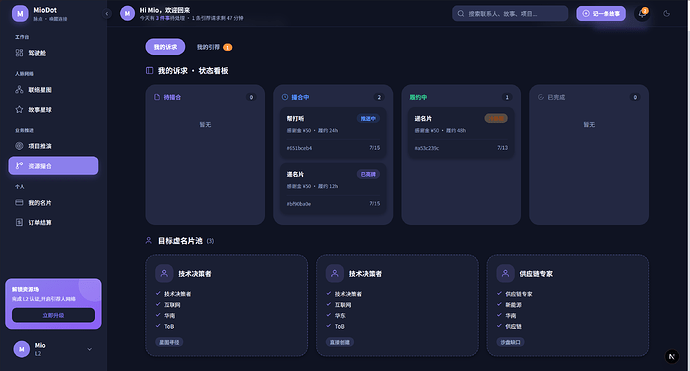The height and width of the screenshot is (371, 690).
Task: Open the 我的名片 card icon
Action: click(19, 202)
